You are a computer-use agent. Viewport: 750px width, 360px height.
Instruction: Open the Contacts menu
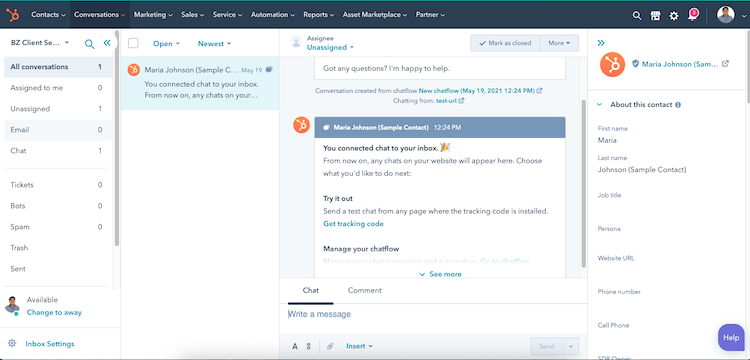tap(48, 15)
